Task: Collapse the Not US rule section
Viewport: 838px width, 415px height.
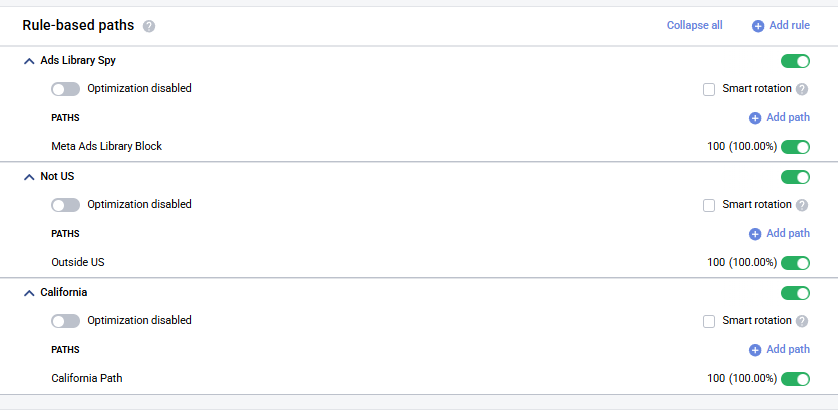Action: 28,177
